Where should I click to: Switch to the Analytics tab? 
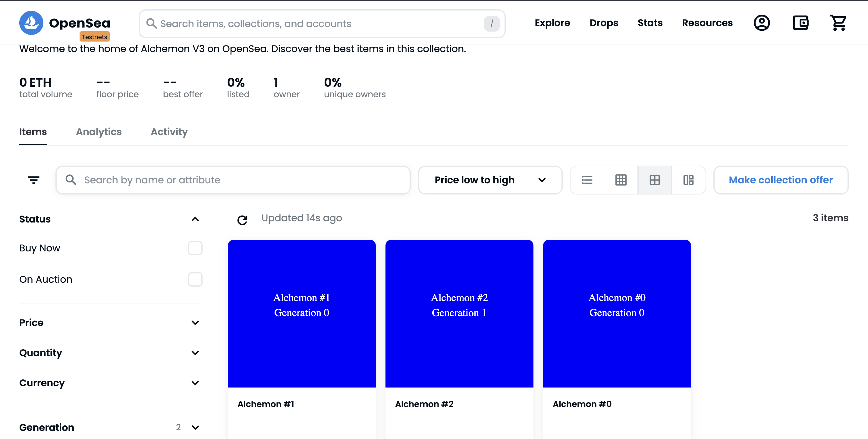[99, 132]
